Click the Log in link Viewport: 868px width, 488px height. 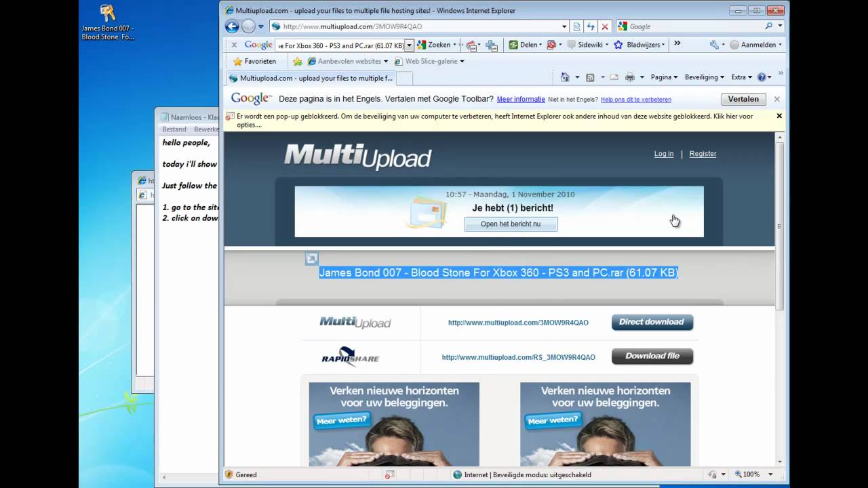(x=664, y=154)
